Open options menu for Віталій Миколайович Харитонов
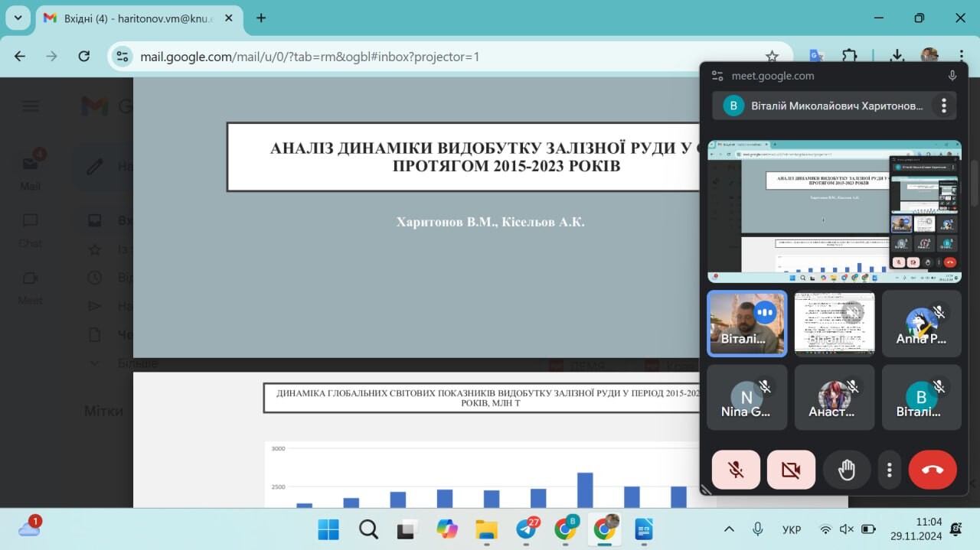Screen dimensions: 980x550 944,106
